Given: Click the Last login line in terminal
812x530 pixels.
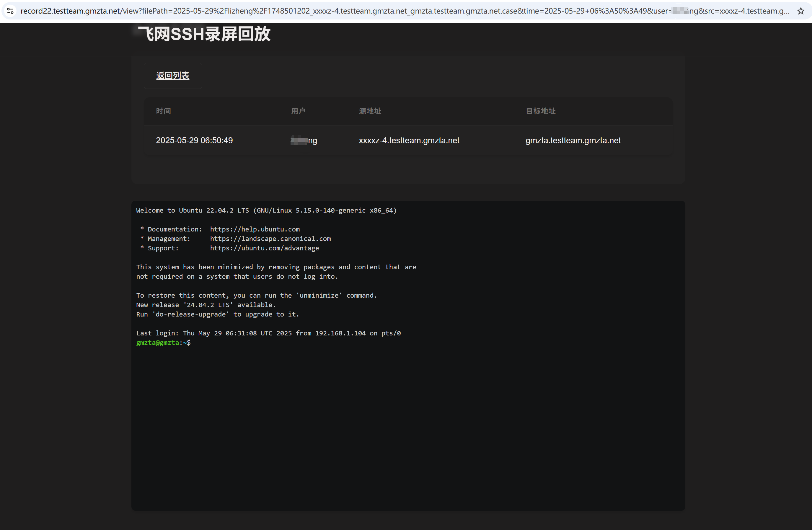Looking at the screenshot, I should (268, 333).
